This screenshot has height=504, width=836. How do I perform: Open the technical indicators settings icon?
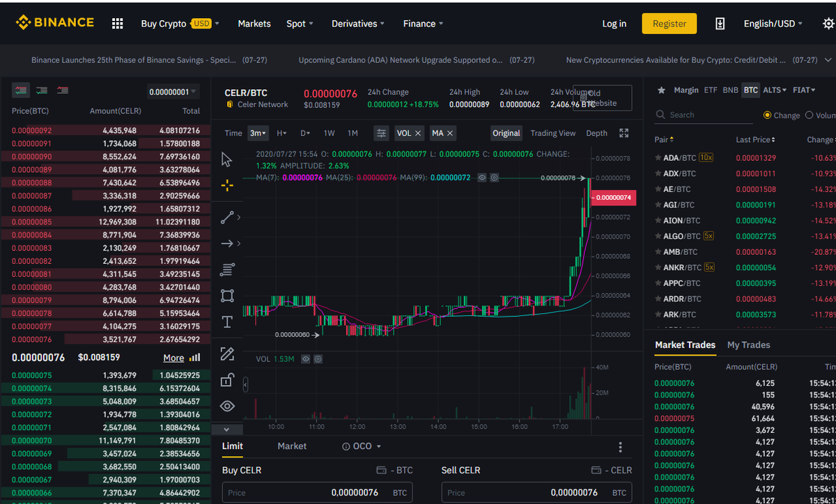[381, 133]
